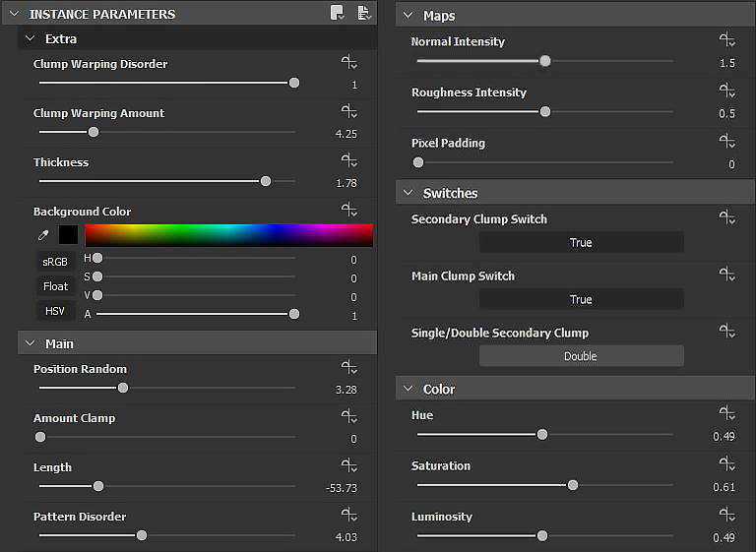Toggle the Single/Double Secondary Clump button
Image resolution: width=756 pixels, height=552 pixels.
pyautogui.click(x=581, y=356)
